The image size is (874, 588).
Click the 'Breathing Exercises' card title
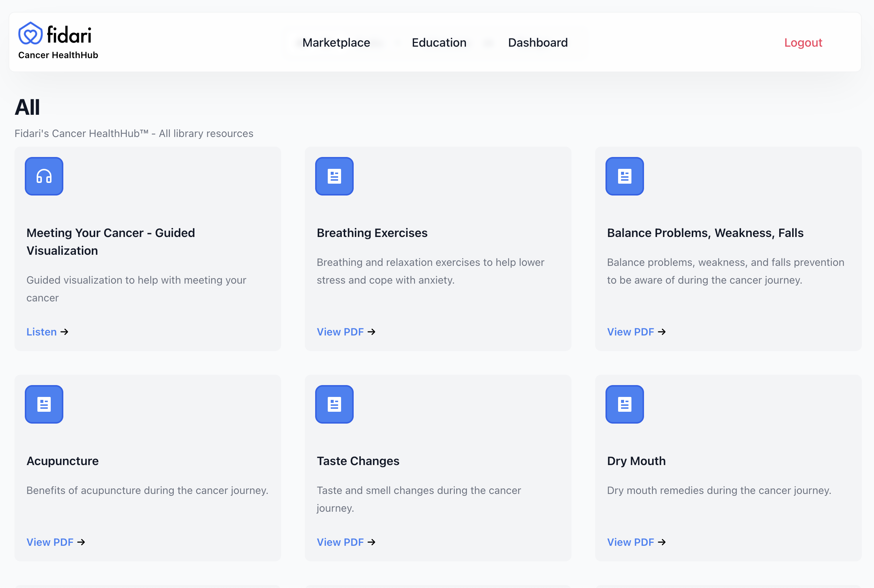coord(372,233)
